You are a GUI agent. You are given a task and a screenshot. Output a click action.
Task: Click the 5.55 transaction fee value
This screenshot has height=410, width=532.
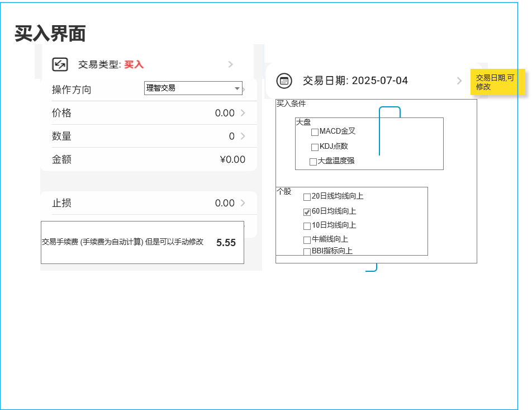coord(226,243)
